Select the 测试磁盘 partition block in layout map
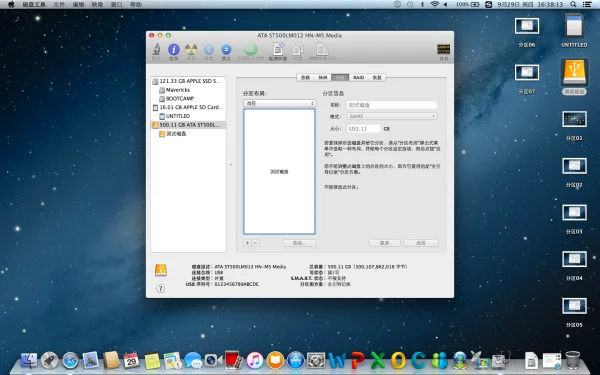The width and height of the screenshot is (600, 375). click(x=279, y=171)
